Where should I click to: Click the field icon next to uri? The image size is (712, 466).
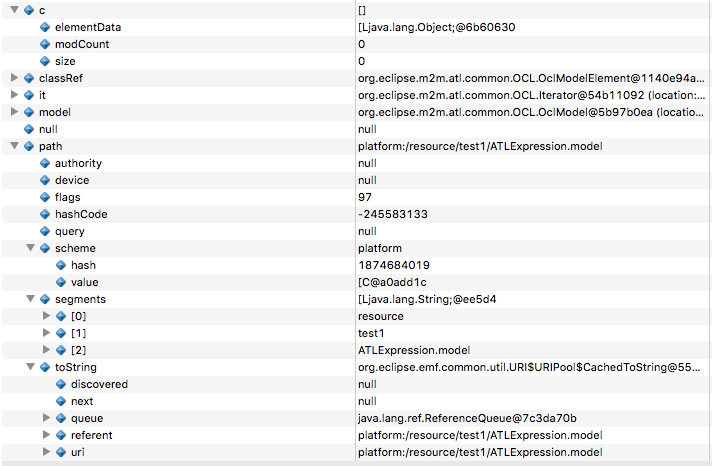pyautogui.click(x=61, y=452)
